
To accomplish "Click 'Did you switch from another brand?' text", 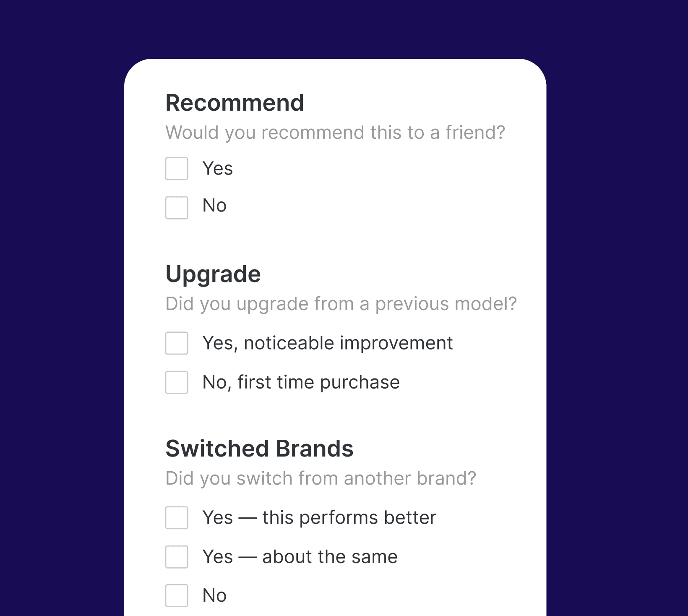I will pyautogui.click(x=321, y=478).
